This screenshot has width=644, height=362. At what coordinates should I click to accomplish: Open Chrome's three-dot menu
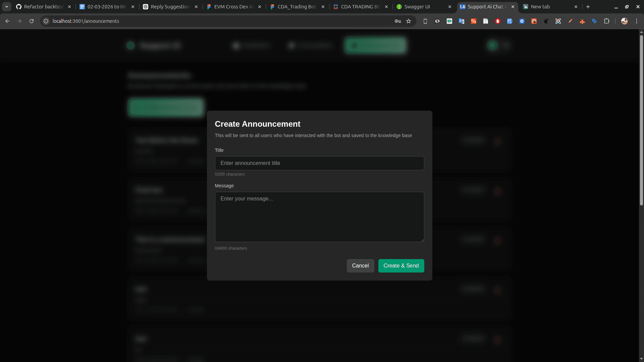point(637,21)
